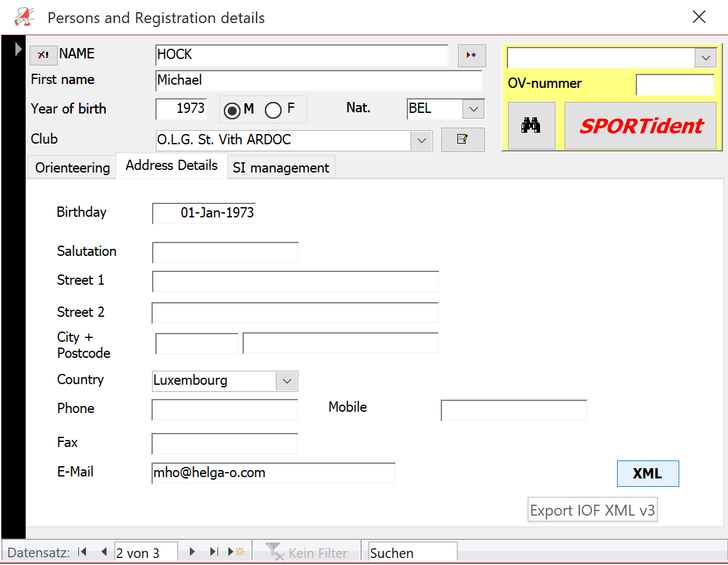Click the record number box 2 von 3
Viewport: 728px width, 565px height.
[x=146, y=552]
